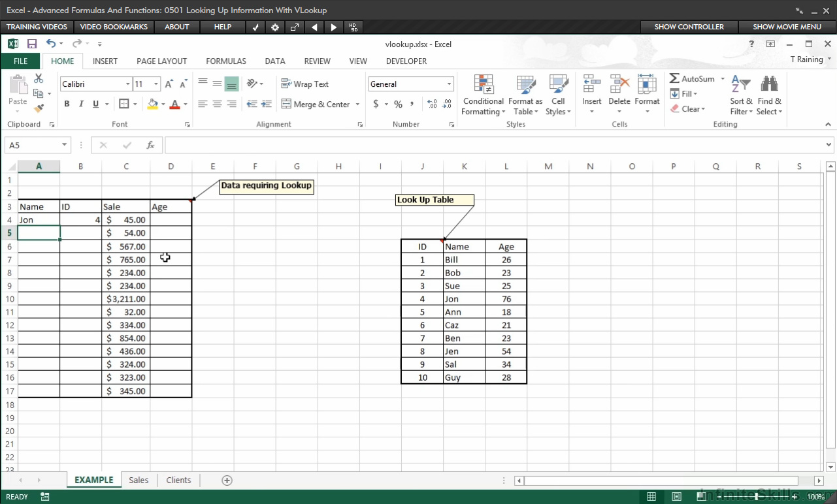Screen dimensions: 837x504
Task: Click the Paste clipboard icon
Action: pos(18,86)
